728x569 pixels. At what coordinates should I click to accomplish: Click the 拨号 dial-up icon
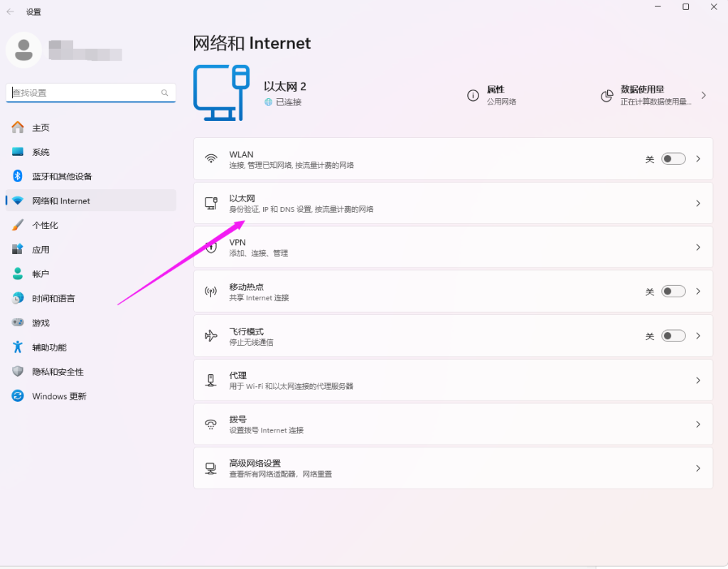[211, 425]
